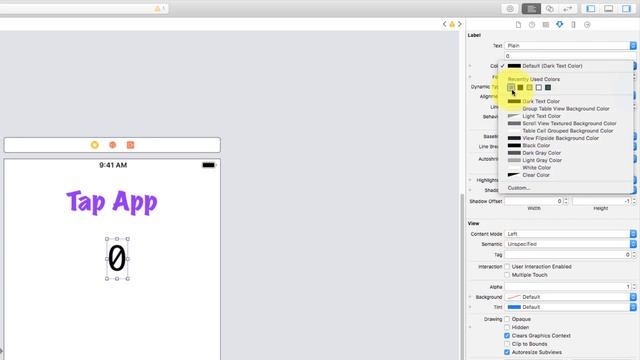Toggle the Debug area
The image size is (640, 360).
(609, 9)
